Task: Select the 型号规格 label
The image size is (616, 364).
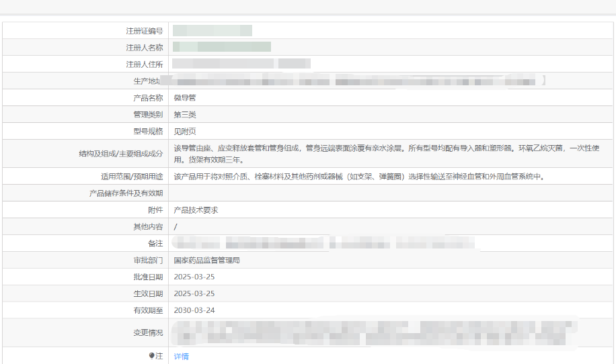Action: click(x=148, y=131)
